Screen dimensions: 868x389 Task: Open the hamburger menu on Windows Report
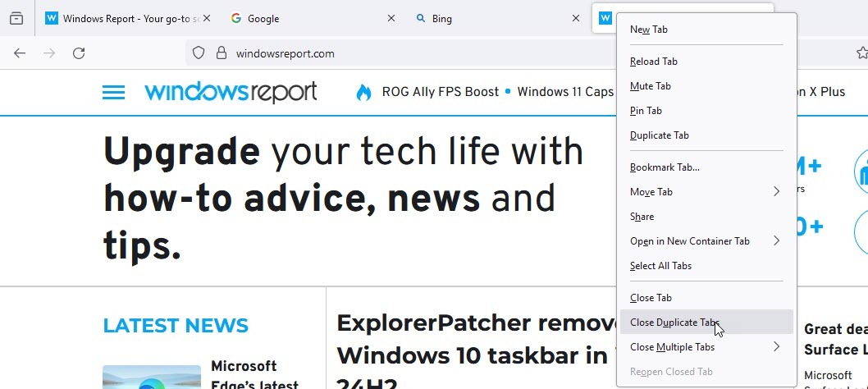tap(113, 93)
